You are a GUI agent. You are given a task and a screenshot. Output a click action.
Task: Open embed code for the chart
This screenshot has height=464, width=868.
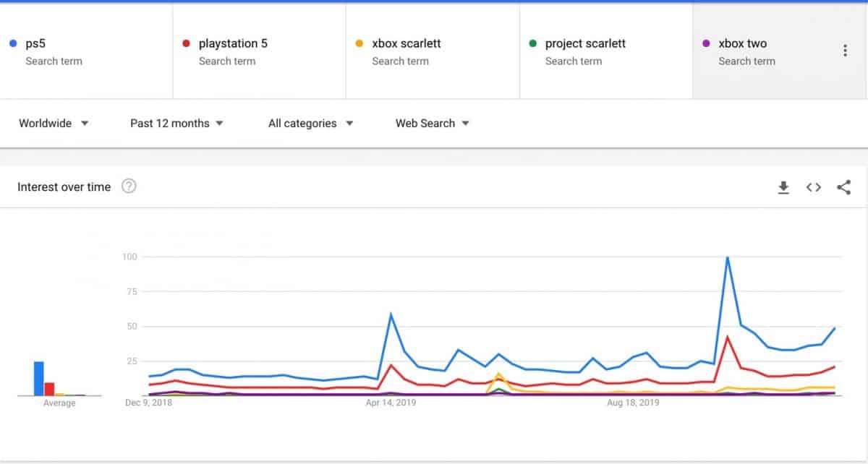coord(814,188)
